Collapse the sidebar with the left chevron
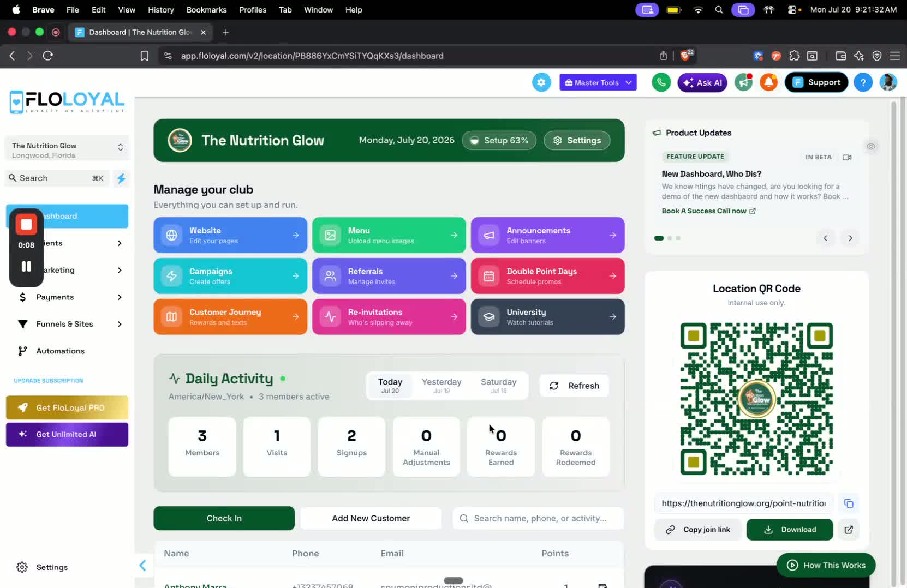Viewport: 907px width, 588px height. click(x=142, y=565)
